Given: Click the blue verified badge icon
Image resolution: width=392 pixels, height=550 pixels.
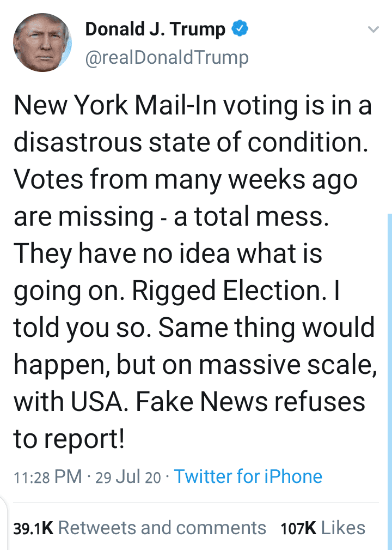Looking at the screenshot, I should click(x=240, y=29).
